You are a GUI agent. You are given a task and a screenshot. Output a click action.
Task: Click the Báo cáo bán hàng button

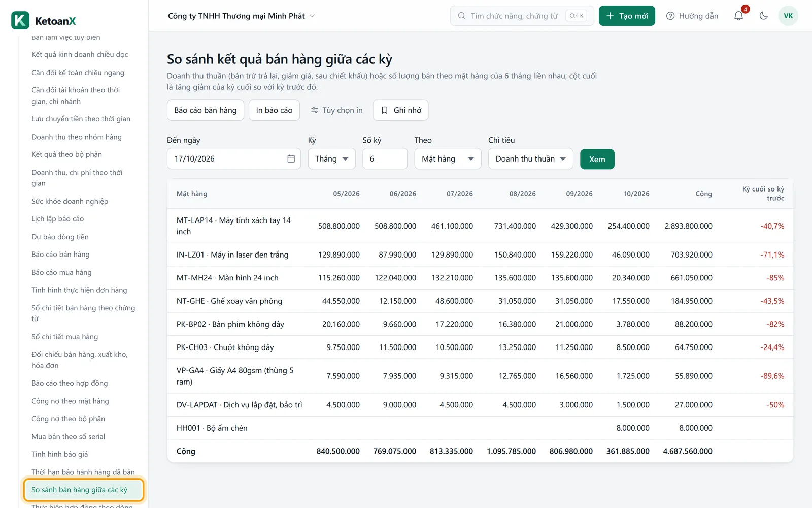(206, 110)
